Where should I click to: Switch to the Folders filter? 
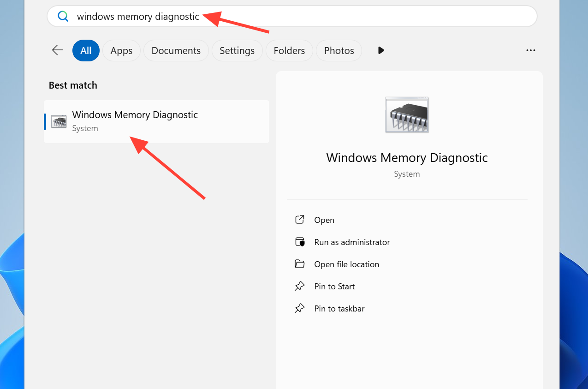tap(289, 51)
